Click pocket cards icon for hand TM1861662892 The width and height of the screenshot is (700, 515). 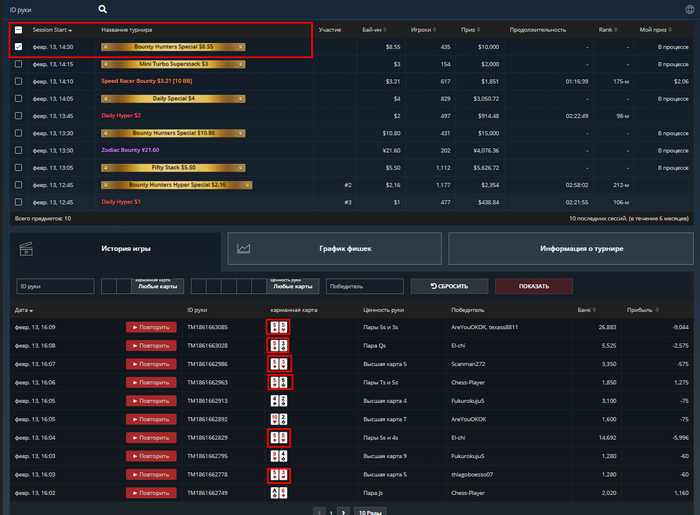click(x=279, y=419)
